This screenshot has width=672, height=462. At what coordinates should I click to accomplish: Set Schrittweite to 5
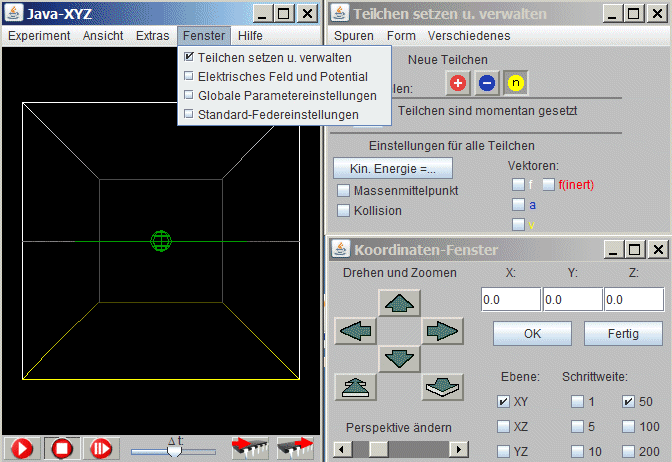pos(577,426)
